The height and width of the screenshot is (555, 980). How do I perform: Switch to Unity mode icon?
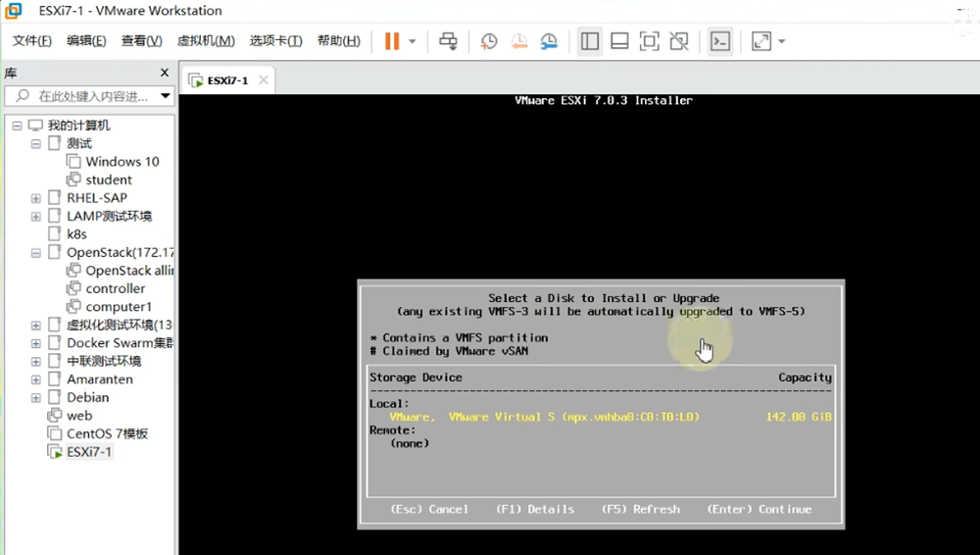[x=679, y=41]
